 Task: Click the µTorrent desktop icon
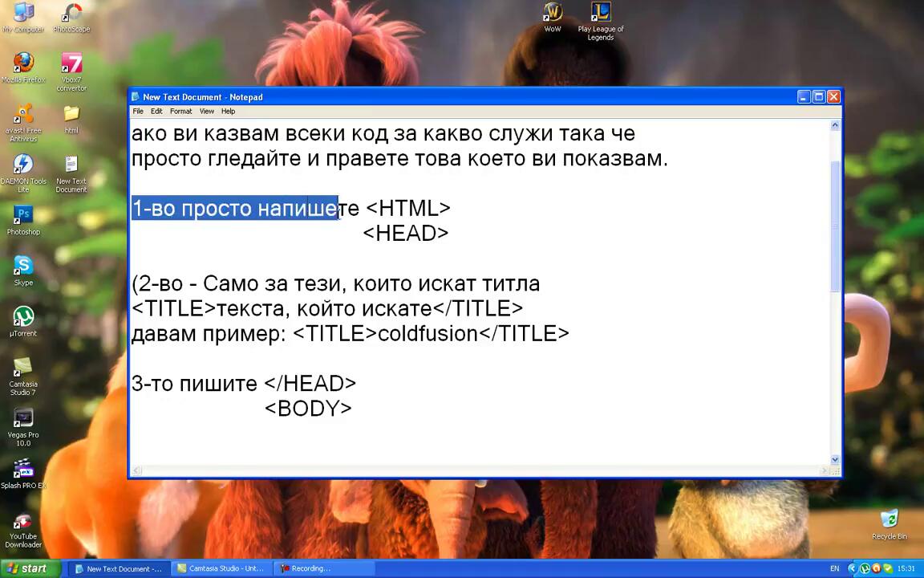pos(23,316)
